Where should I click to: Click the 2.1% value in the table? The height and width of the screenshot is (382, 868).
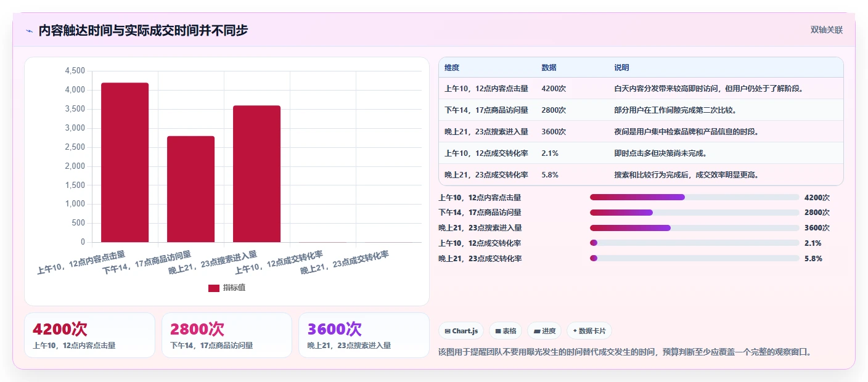pyautogui.click(x=550, y=153)
